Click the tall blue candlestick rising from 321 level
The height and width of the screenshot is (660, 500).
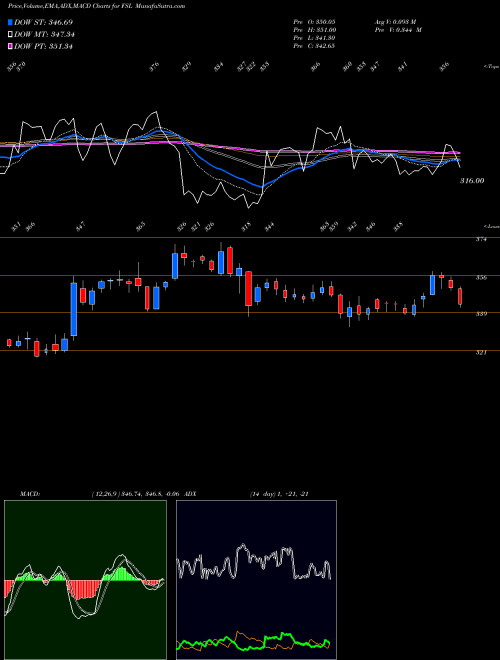(74, 309)
